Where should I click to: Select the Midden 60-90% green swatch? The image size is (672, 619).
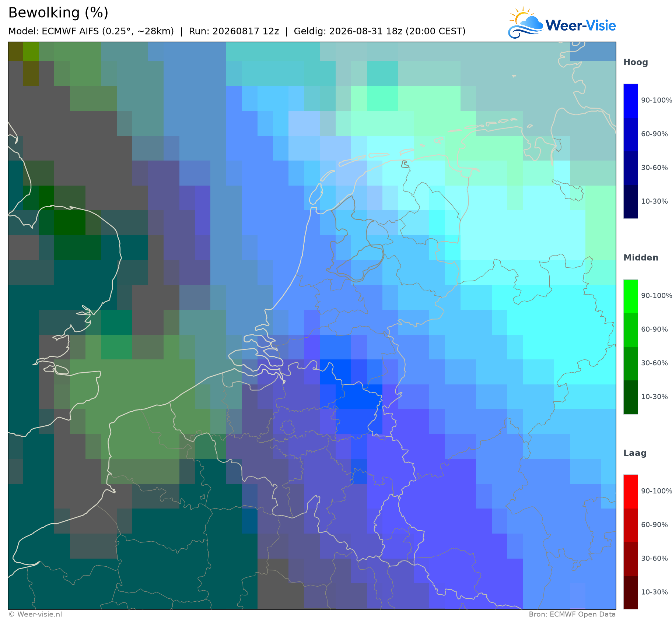tap(630, 330)
